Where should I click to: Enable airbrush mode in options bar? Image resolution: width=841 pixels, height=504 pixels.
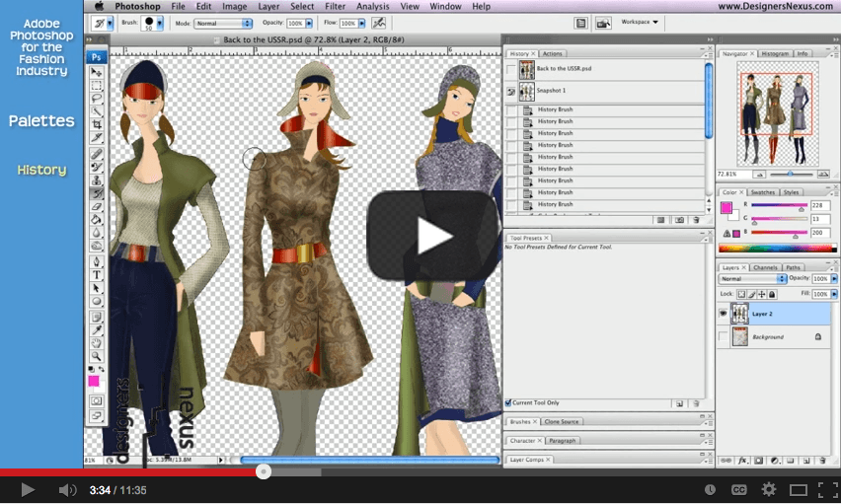pyautogui.click(x=379, y=23)
